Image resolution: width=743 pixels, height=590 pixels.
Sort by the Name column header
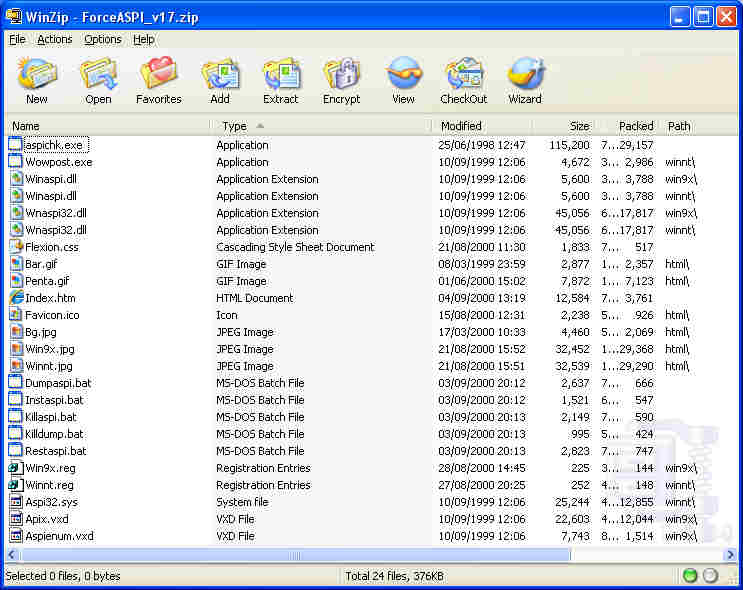[x=107, y=126]
